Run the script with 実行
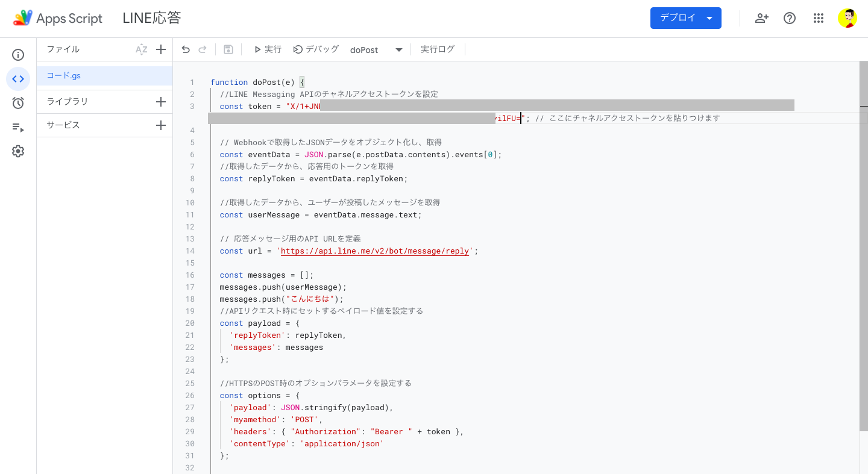This screenshot has width=868, height=474. pyautogui.click(x=266, y=49)
